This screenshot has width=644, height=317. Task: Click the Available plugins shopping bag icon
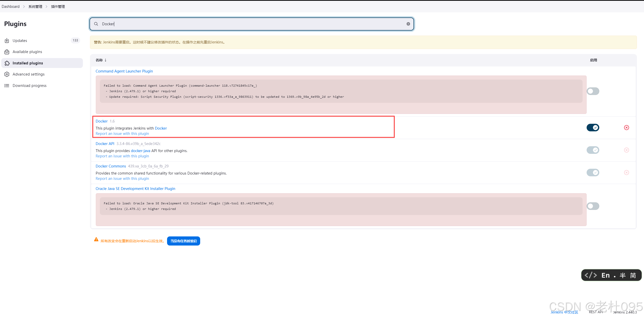pos(7,52)
